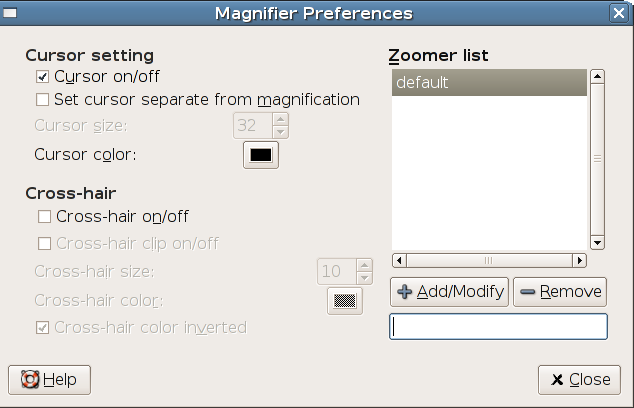The height and width of the screenshot is (408, 634).
Task: Open the Cursor color picker swatch
Action: pyautogui.click(x=261, y=155)
